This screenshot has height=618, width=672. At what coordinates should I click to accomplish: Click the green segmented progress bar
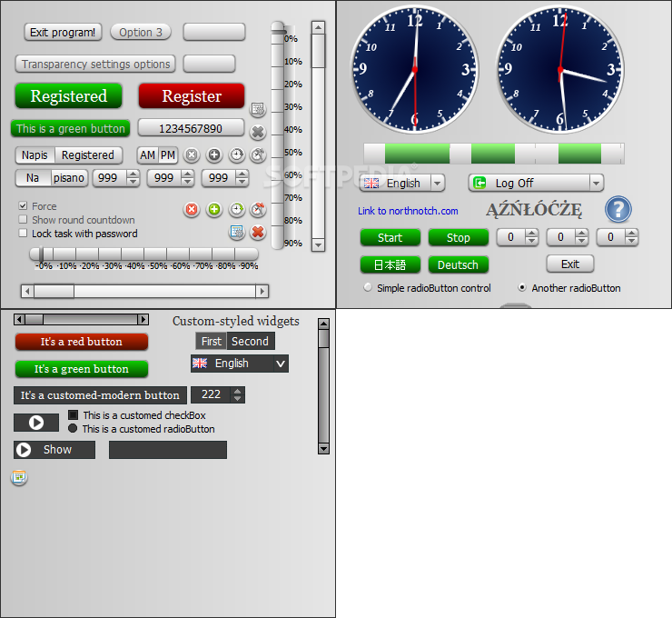494,154
